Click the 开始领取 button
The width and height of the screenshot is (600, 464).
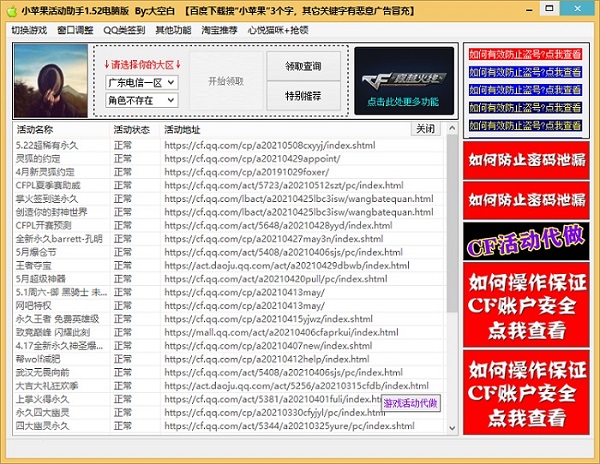pos(226,81)
